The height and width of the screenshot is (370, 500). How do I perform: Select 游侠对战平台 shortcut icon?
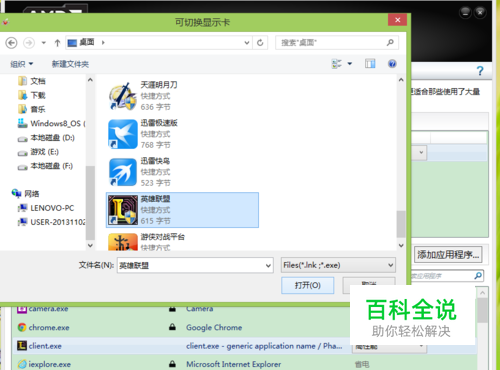click(x=123, y=242)
